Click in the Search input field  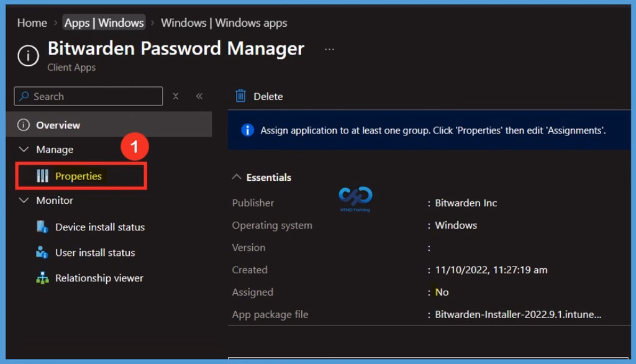[x=88, y=96]
